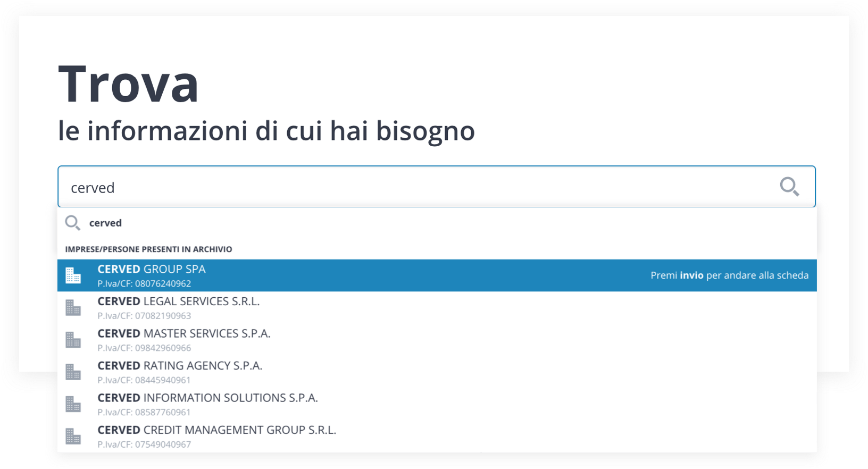Click the P.Iva/CF 07082190963 text
The image size is (868, 469).
pos(144,316)
